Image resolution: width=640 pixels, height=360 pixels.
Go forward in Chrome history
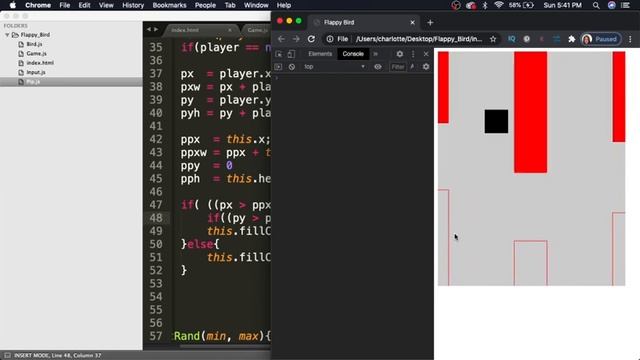pyautogui.click(x=296, y=39)
